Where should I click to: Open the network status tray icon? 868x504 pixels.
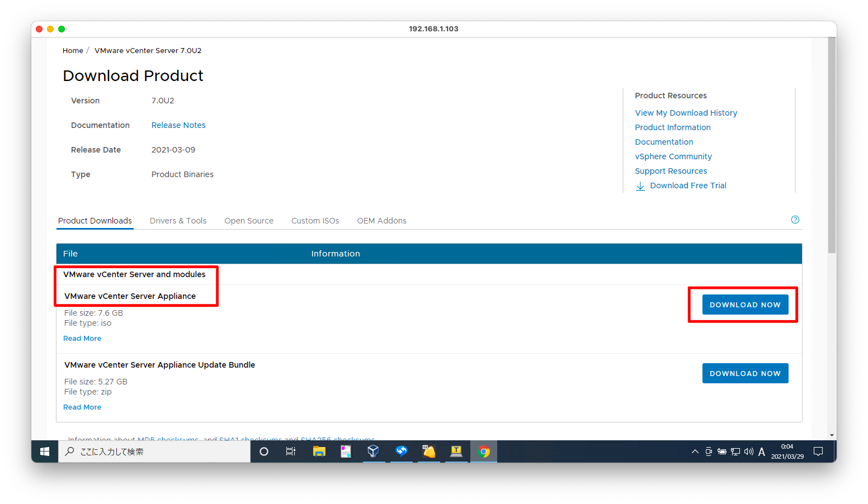coord(735,451)
